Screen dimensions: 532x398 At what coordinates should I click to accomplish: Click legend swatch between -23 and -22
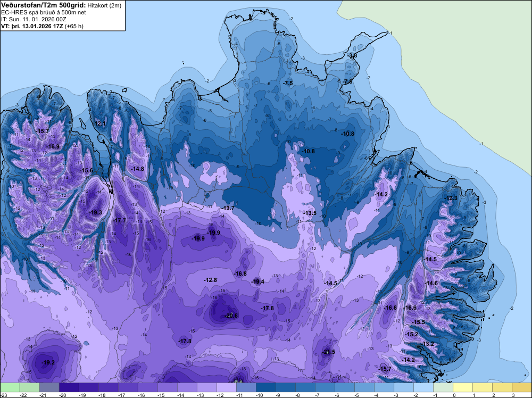coord(10,387)
